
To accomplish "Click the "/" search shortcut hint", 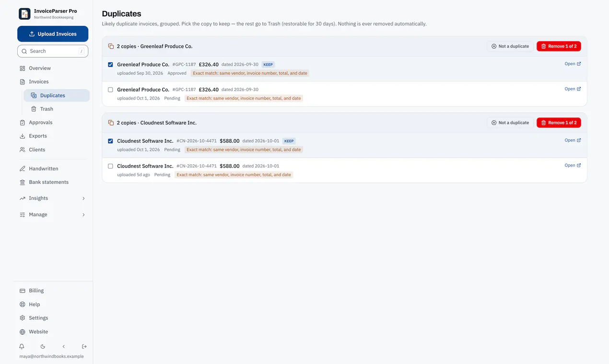I will (81, 51).
